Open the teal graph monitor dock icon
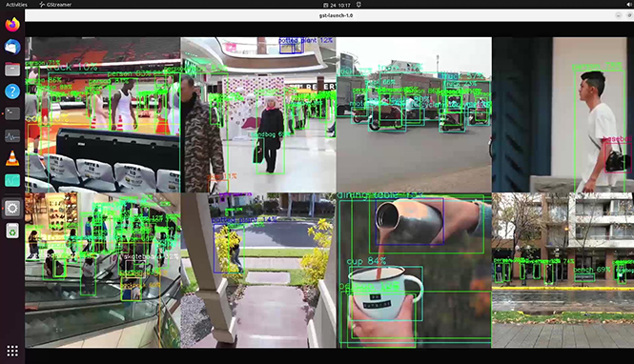634x364 pixels. tap(12, 181)
